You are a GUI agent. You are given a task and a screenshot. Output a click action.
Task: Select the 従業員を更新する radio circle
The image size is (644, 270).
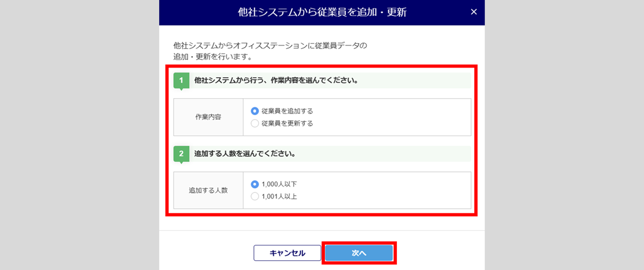254,123
